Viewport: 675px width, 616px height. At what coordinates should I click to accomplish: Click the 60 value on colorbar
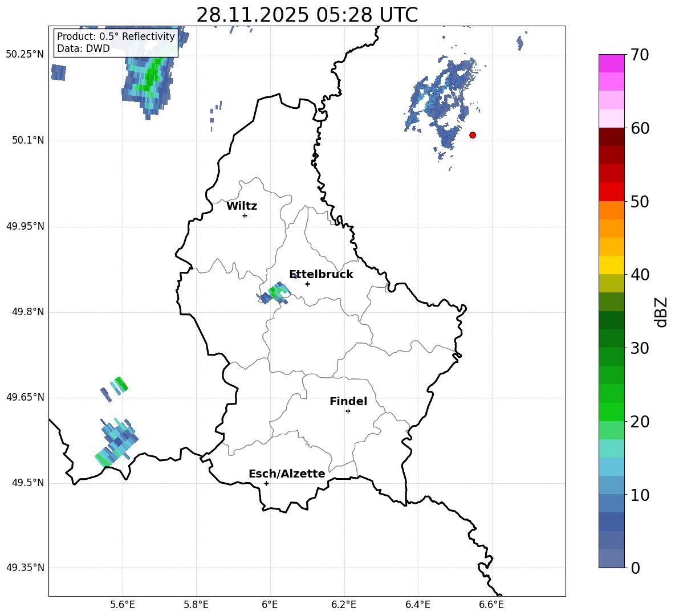tap(640, 128)
